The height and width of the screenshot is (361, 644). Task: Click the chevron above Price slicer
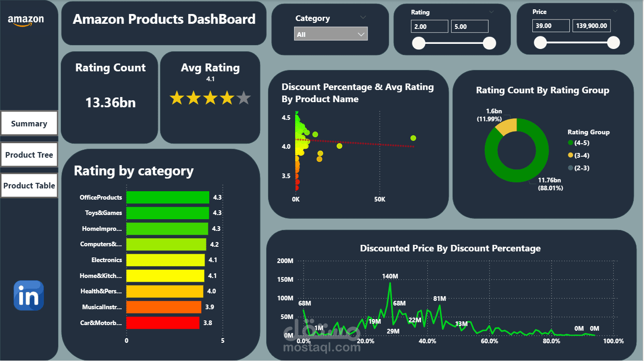pos(615,11)
